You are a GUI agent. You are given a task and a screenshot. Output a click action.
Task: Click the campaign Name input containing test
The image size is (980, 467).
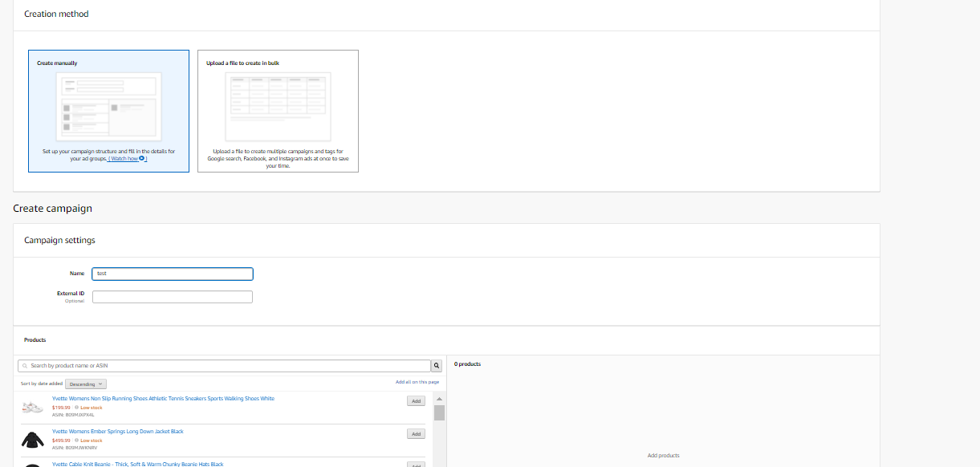(x=172, y=273)
